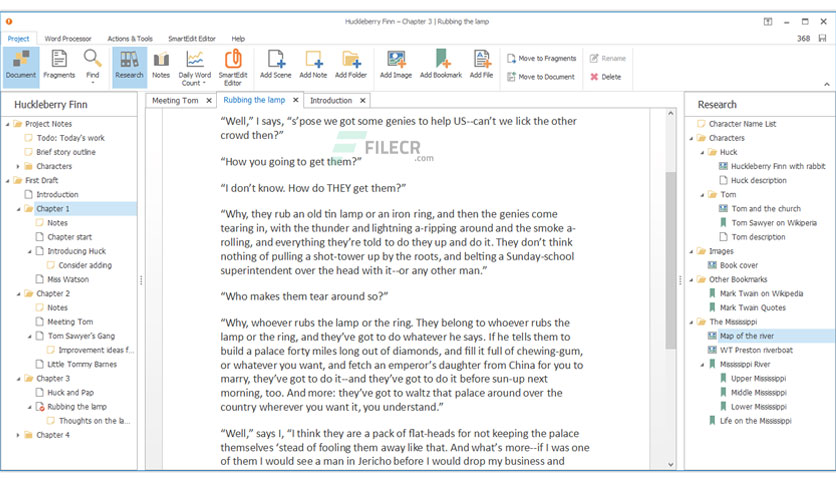
Task: Switch to Introduction document tab
Action: click(x=331, y=100)
